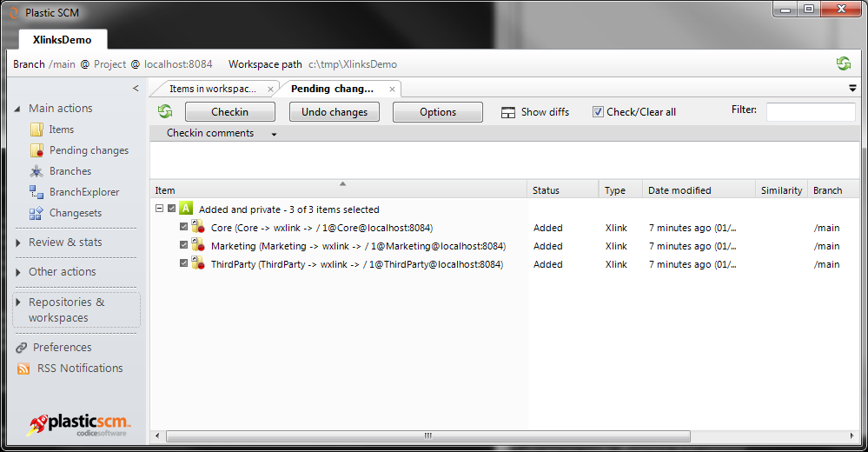Screen dimensions: 868x452
Task: Select the Core xlink row text
Action: point(321,228)
